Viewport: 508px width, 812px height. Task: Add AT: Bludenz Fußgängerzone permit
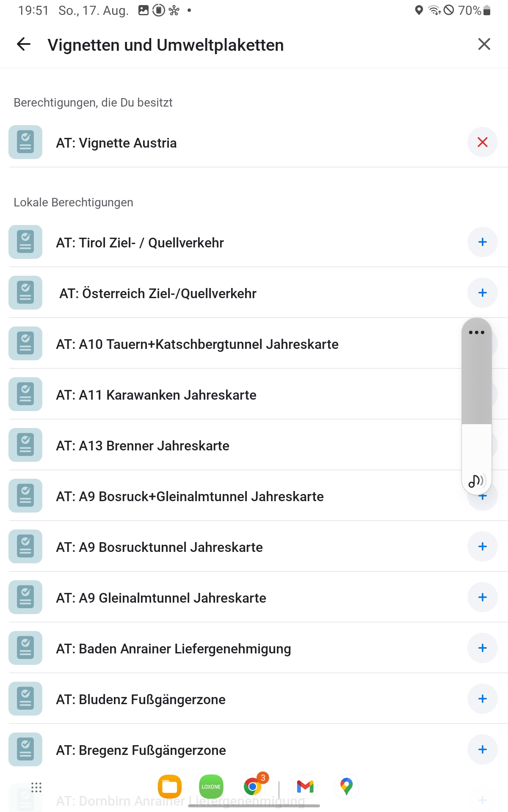[482, 699]
